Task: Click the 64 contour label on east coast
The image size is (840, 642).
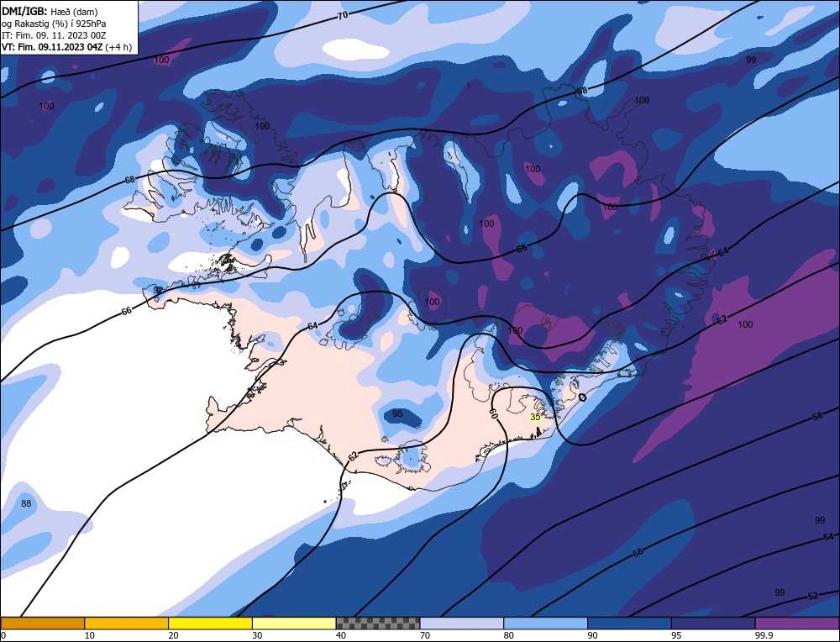Action: click(x=723, y=251)
